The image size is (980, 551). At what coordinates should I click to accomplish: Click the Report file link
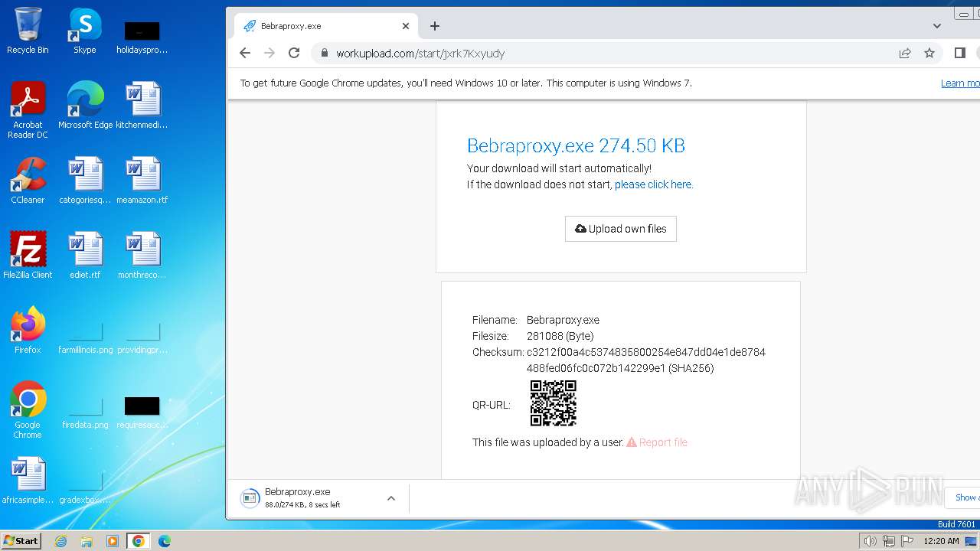(x=657, y=442)
